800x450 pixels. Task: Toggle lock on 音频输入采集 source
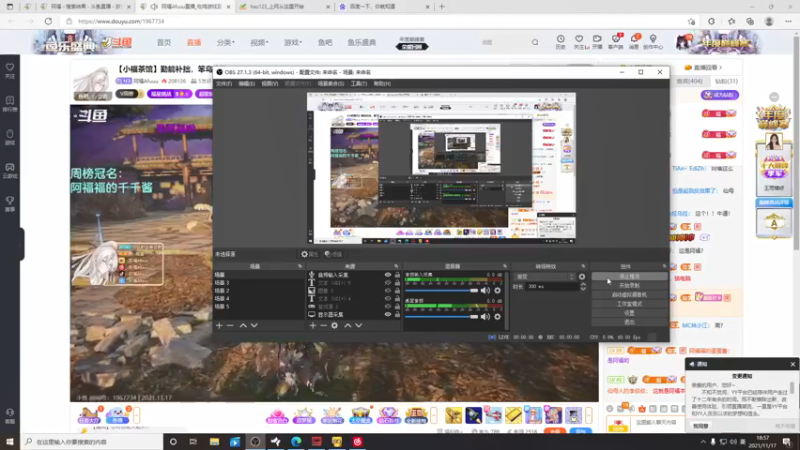(397, 275)
